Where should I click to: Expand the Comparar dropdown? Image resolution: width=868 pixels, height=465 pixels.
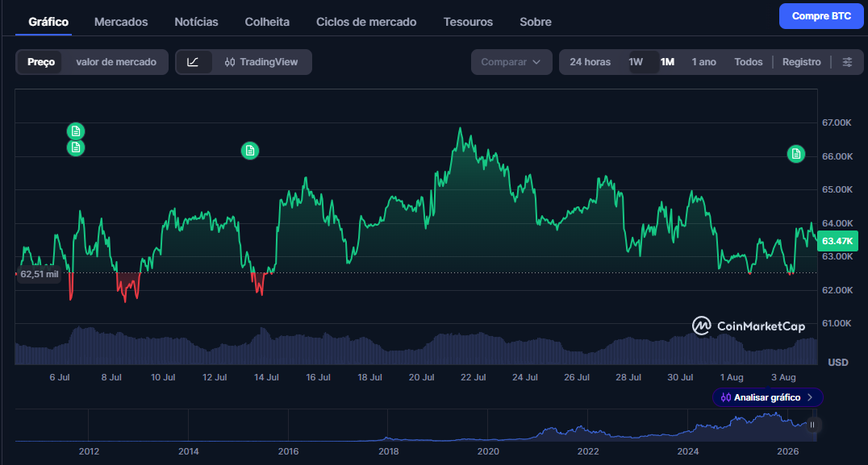point(511,62)
